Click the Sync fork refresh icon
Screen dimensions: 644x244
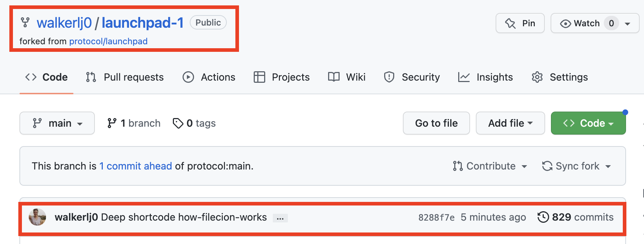coord(547,166)
